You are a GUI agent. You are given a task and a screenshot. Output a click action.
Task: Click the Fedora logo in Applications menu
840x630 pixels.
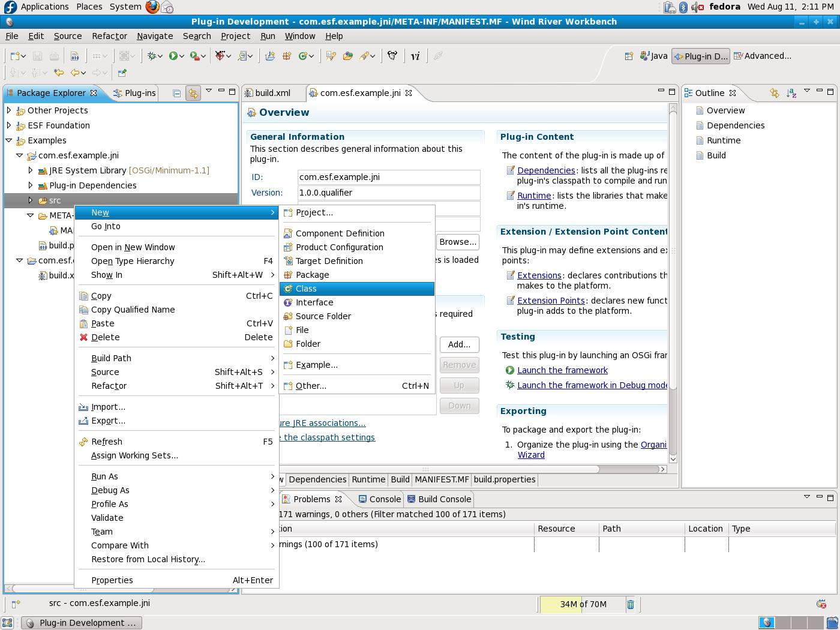pos(10,7)
